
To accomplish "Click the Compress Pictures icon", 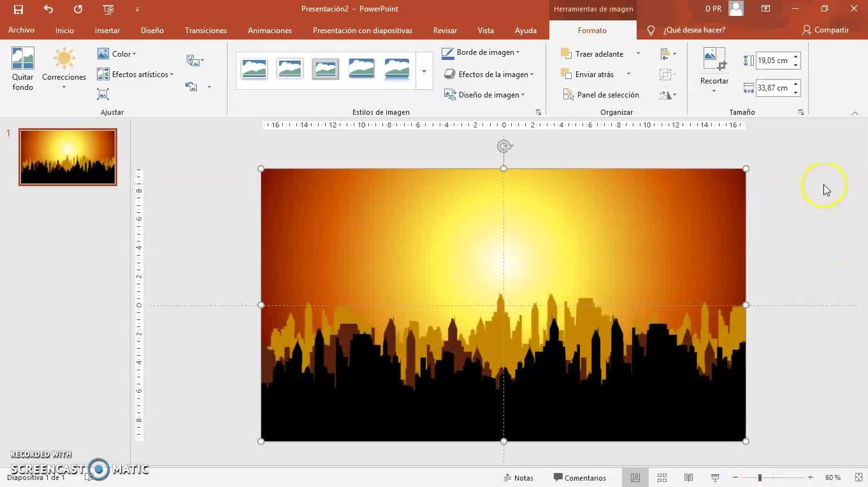I will 103,94.
